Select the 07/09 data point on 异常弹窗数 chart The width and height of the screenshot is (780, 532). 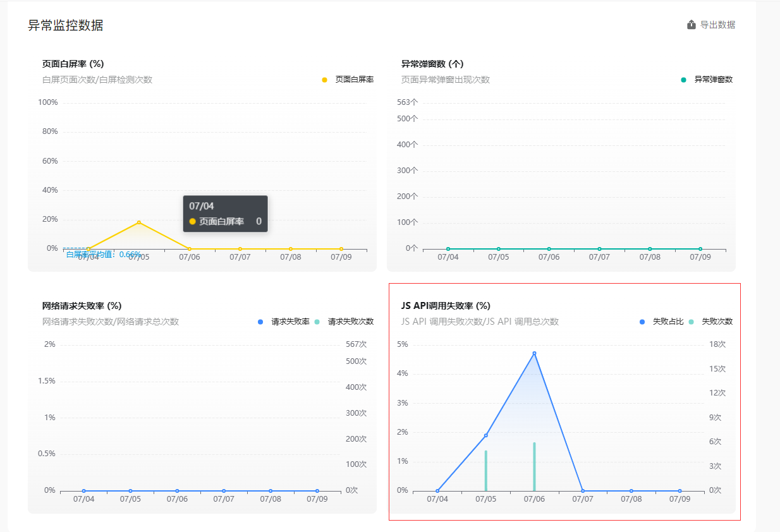coord(700,249)
